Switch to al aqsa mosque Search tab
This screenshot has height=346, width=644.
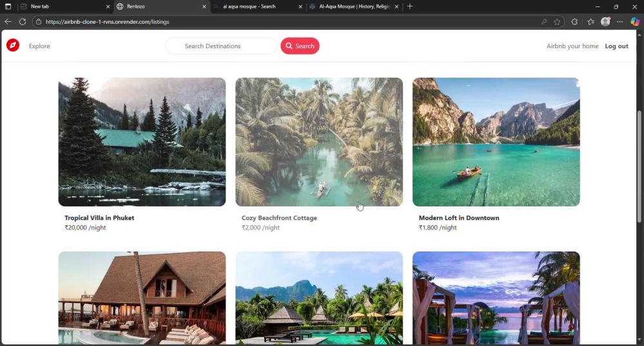[258, 6]
